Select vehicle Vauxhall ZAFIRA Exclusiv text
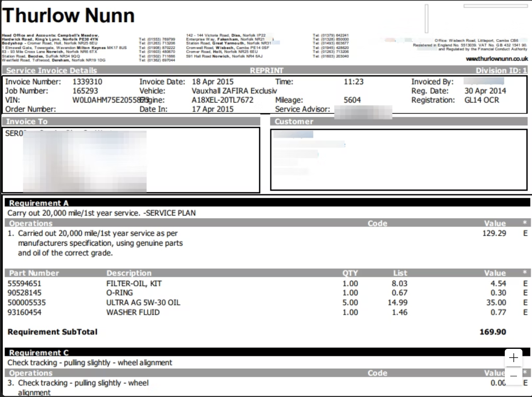 234,91
